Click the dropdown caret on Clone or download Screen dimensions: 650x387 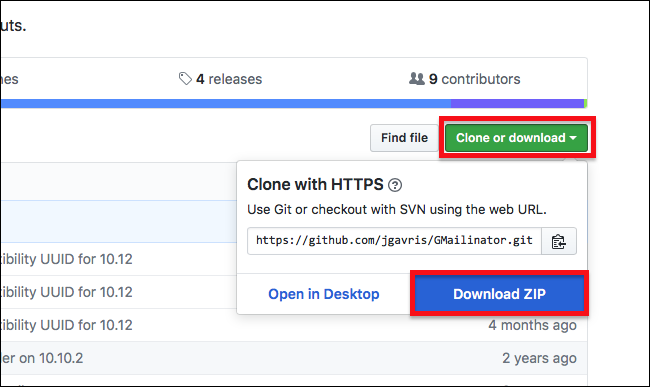point(573,138)
